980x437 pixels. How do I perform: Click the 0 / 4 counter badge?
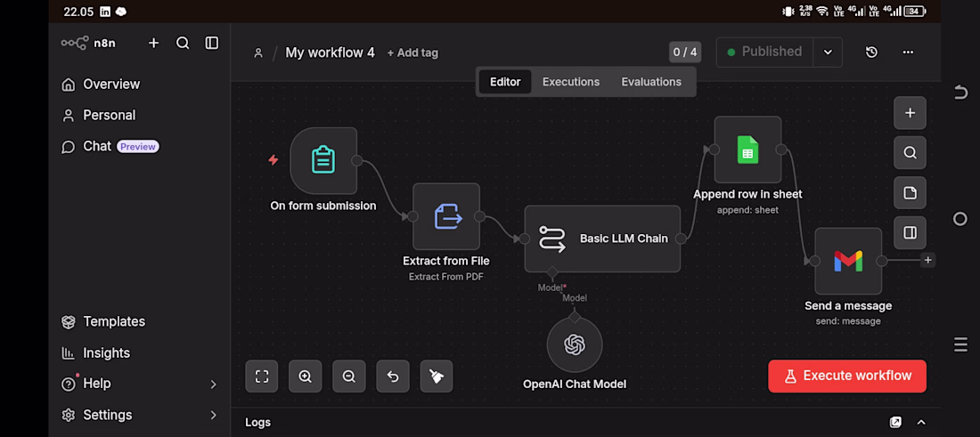(685, 53)
